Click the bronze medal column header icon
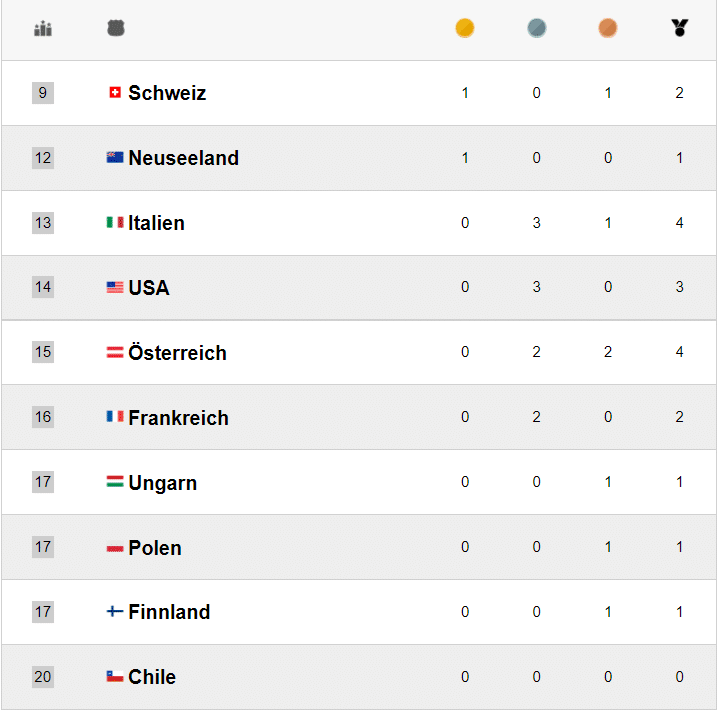The width and height of the screenshot is (720, 712). click(608, 28)
